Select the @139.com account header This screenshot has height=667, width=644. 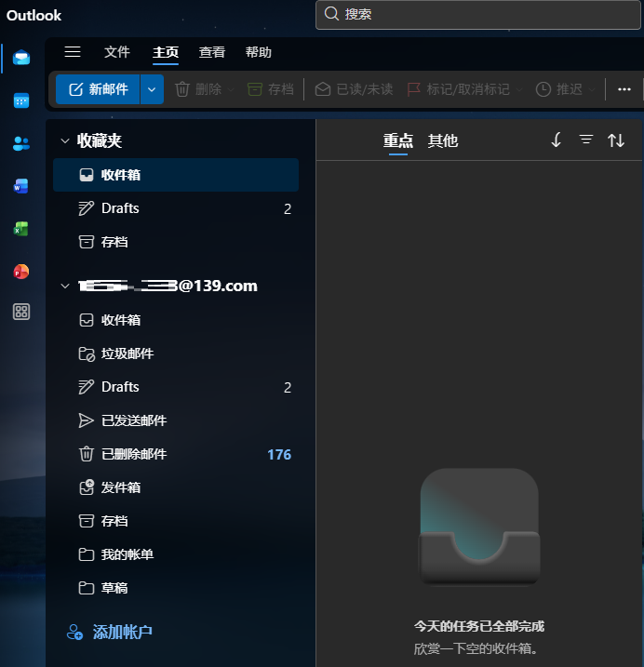(x=168, y=286)
